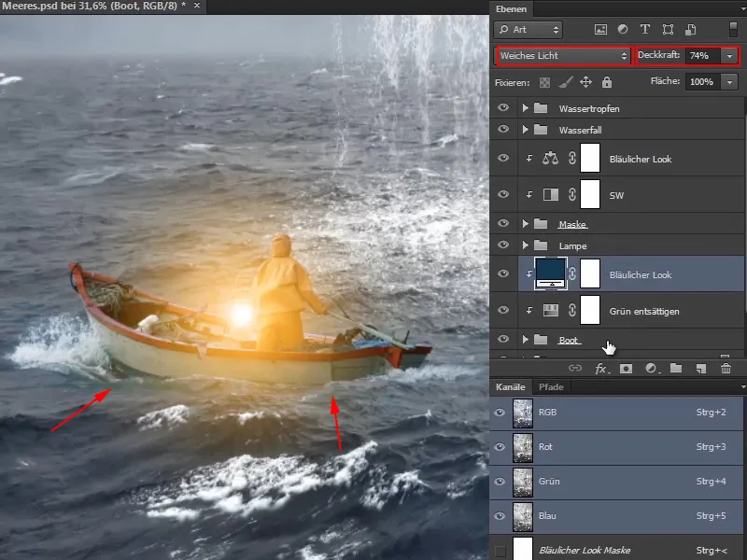Open the Deckkraft opacity slider arrow

click(x=729, y=56)
